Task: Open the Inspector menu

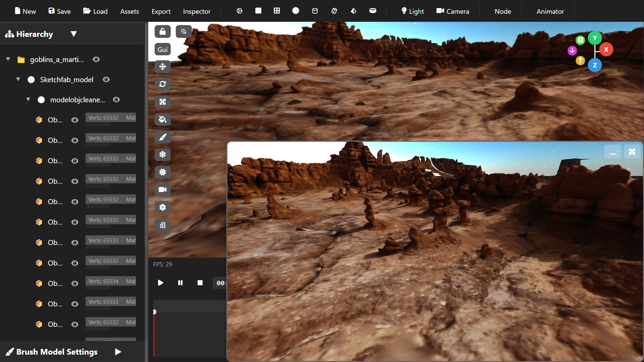Action: 197,11
